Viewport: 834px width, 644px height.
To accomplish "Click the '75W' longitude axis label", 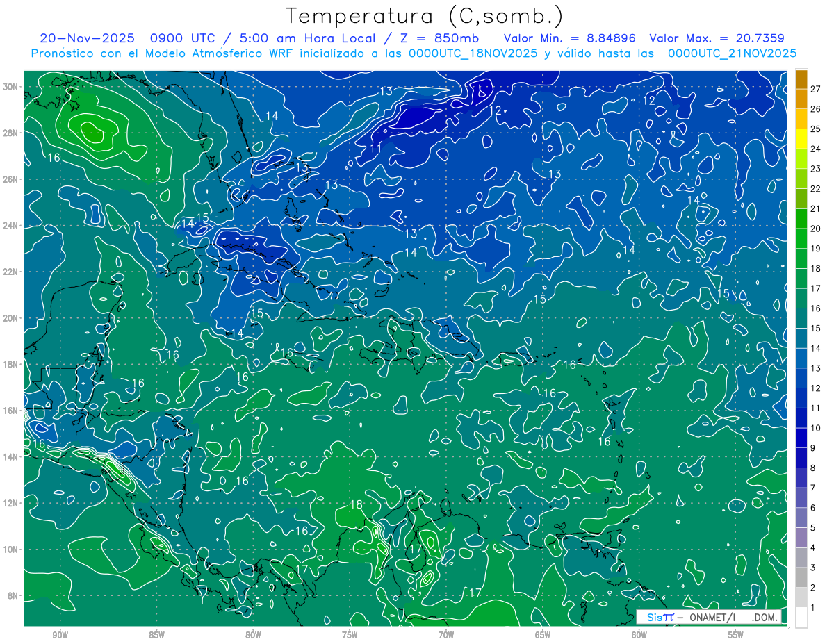I will (350, 635).
